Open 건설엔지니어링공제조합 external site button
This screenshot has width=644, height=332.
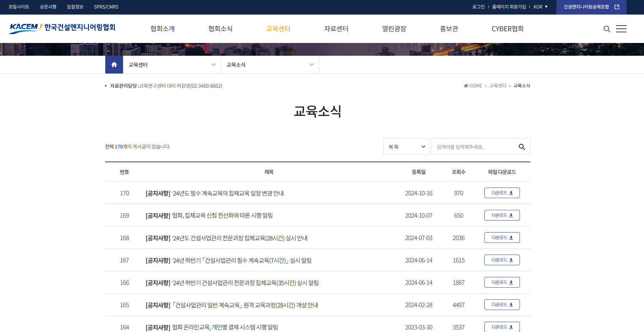[x=592, y=7]
